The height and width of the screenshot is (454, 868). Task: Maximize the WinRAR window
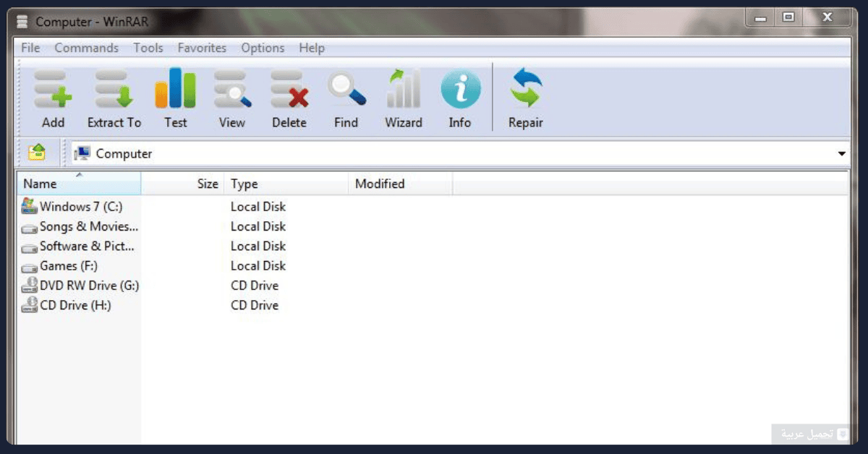click(x=788, y=17)
